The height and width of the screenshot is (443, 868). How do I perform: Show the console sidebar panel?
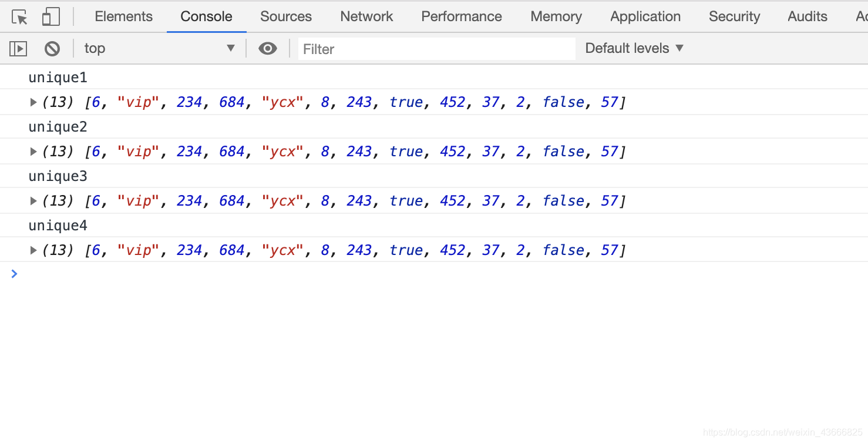click(x=18, y=49)
